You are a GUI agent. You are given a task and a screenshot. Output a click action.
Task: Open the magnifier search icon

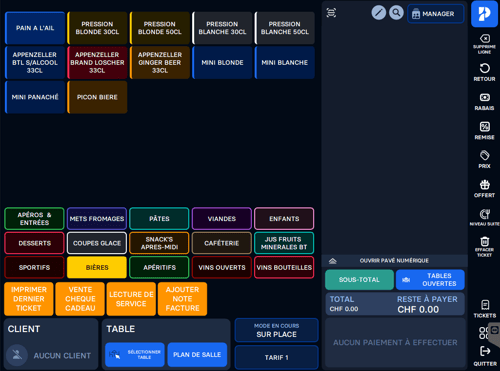(396, 13)
